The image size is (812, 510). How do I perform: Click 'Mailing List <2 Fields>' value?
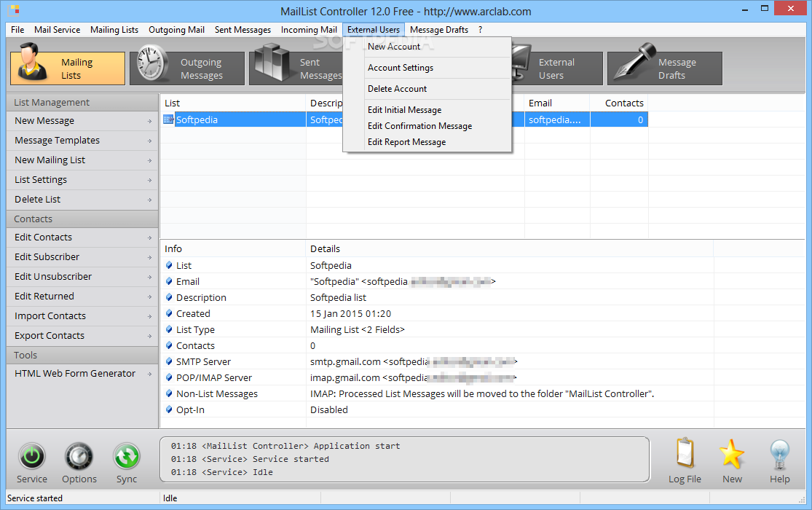coord(358,329)
